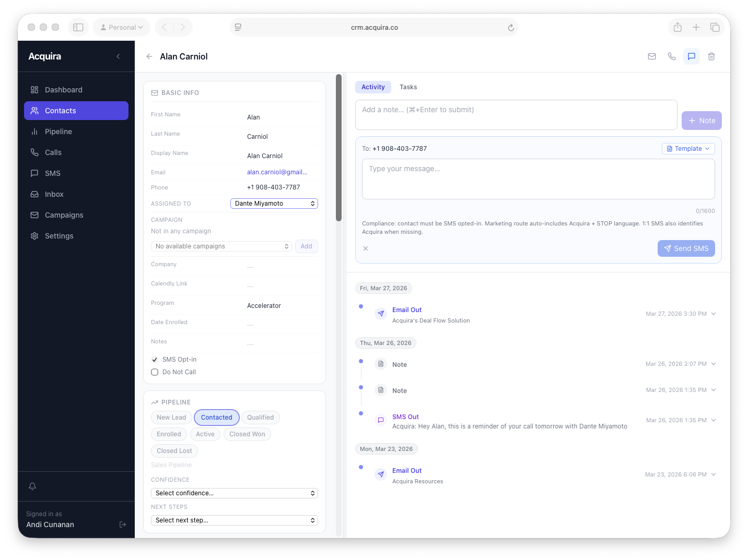Open the Inbox from the sidebar
This screenshot has width=748, height=560.
(54, 194)
